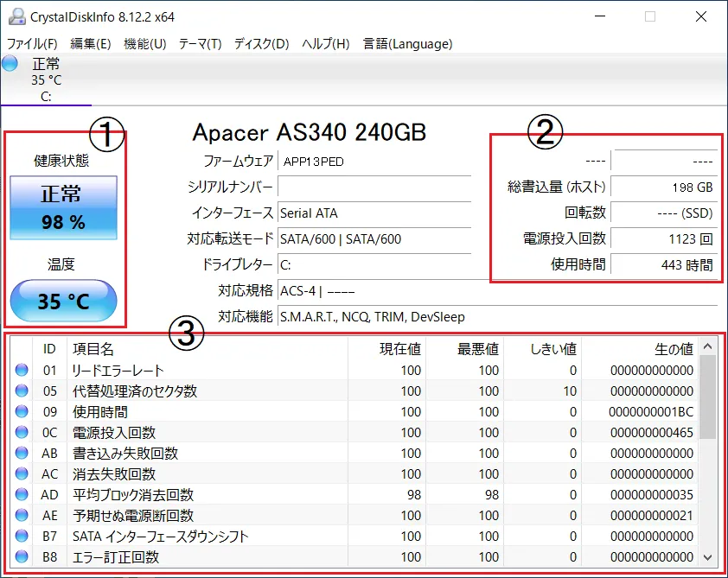Image resolution: width=728 pixels, height=578 pixels.
Task: Open the 言語(Language) menu
Action: pos(407,43)
